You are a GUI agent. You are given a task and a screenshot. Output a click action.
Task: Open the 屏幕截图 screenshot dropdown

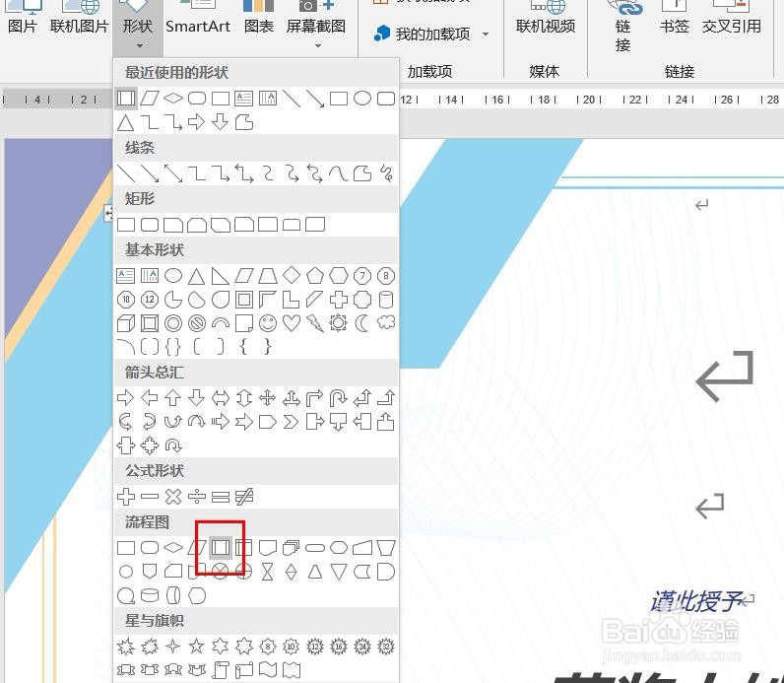[316, 26]
